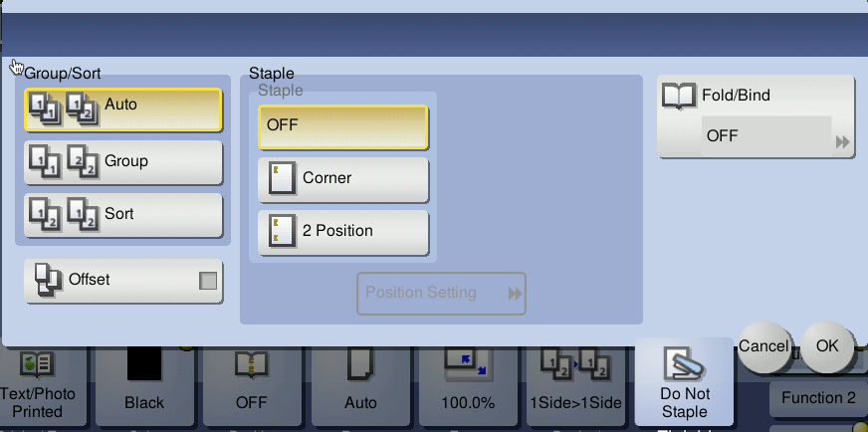Choose the Group output icon button
This screenshot has height=432, width=868.
pyautogui.click(x=65, y=162)
